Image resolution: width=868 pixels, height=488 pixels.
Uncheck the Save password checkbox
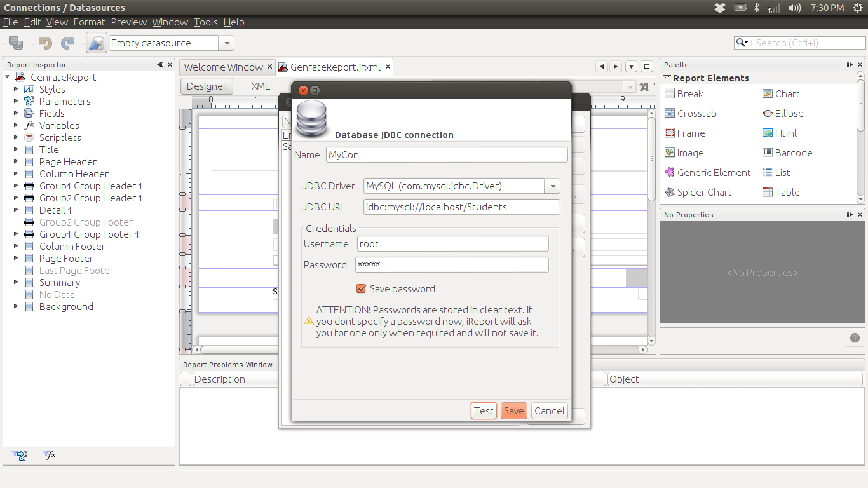362,288
